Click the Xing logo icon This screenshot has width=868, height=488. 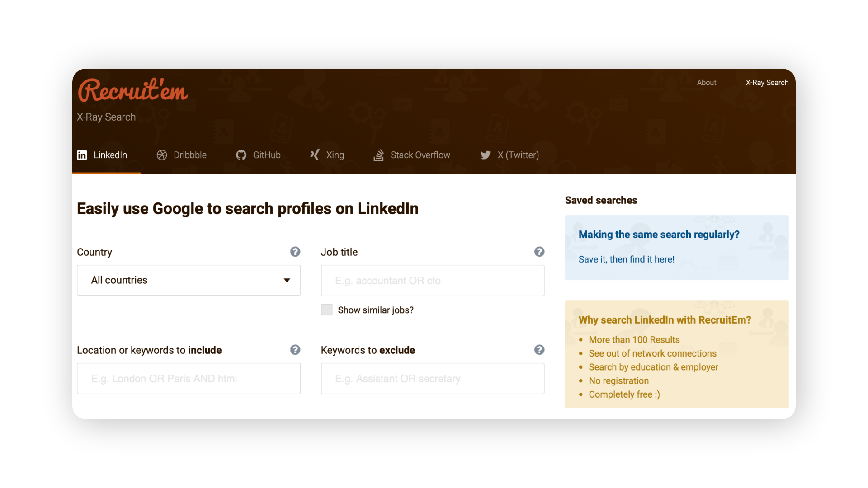315,155
